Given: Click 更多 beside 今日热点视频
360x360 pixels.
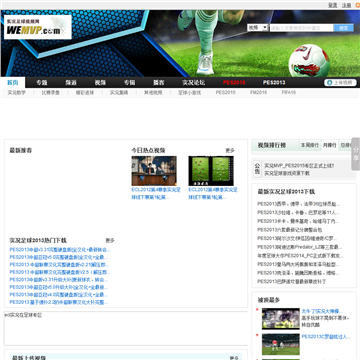Looking at the screenshot, I should [230, 151].
